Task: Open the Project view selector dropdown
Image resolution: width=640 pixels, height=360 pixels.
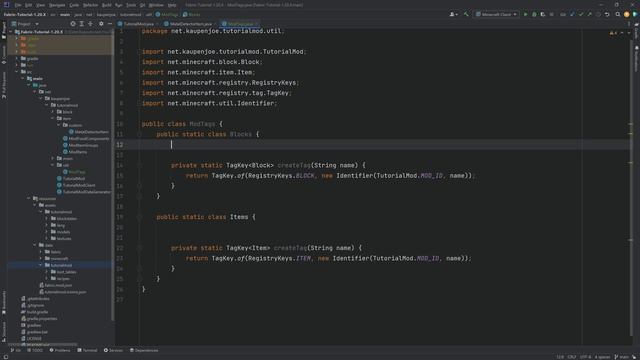Action: pos(25,24)
